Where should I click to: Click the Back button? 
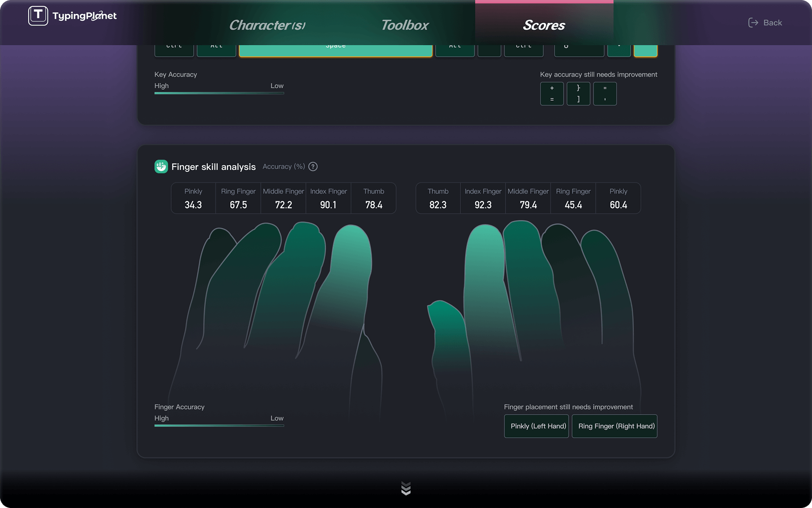764,23
